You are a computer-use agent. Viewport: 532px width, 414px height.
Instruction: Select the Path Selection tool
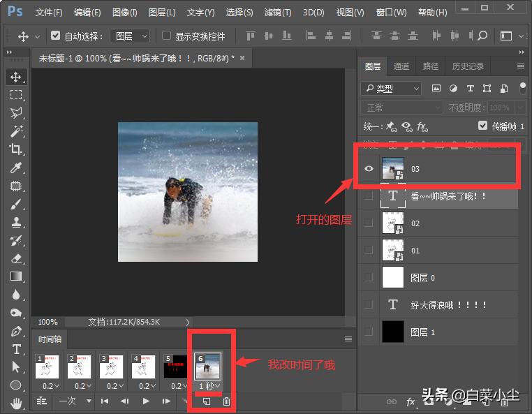15,367
